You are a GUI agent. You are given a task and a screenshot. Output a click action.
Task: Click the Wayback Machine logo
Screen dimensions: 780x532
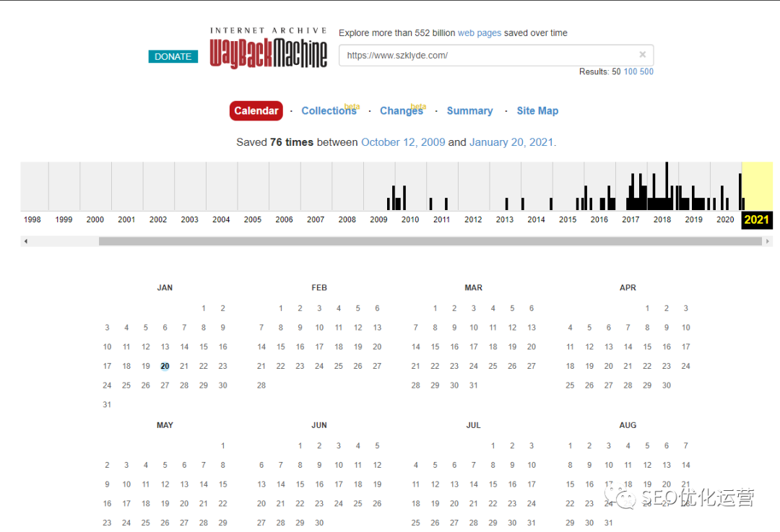268,48
